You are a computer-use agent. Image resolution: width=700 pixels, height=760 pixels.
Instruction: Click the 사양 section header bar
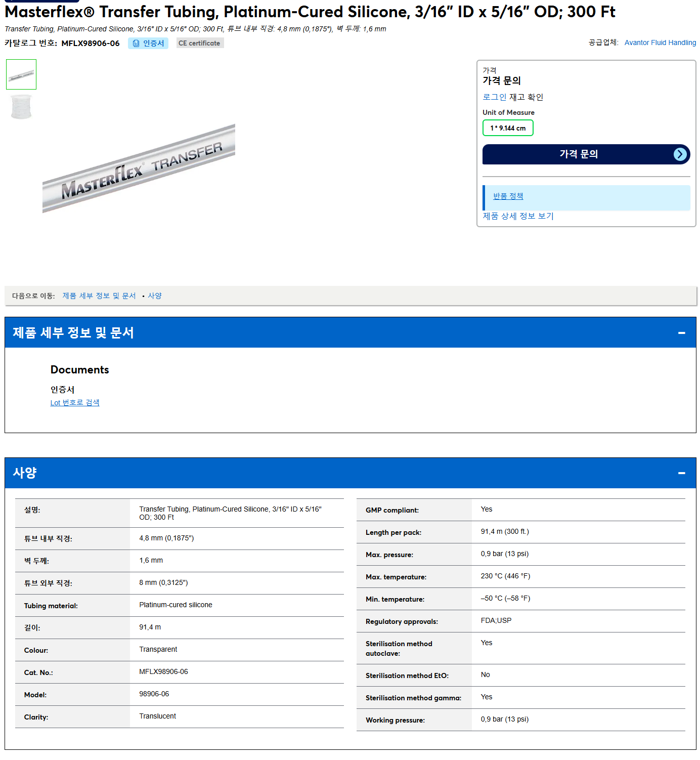pos(351,473)
